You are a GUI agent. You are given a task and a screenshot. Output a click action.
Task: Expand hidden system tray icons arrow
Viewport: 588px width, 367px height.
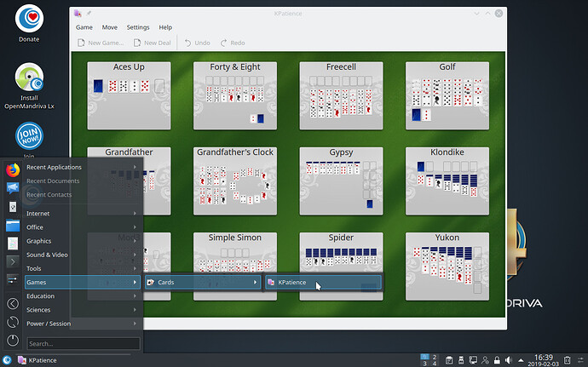coord(521,360)
